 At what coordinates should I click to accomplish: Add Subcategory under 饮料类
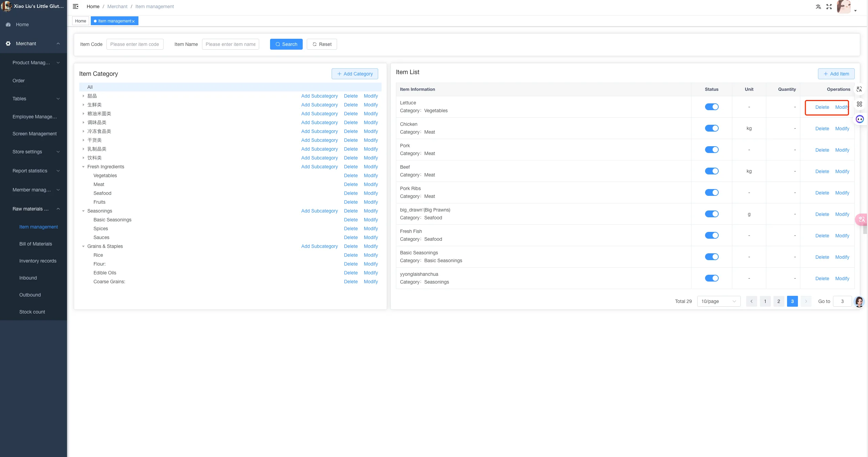pyautogui.click(x=319, y=158)
